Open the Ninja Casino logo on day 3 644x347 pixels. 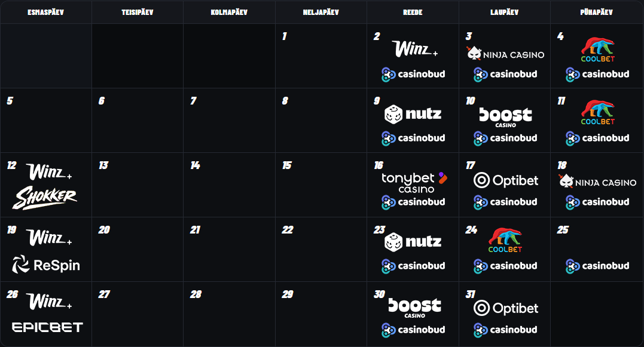point(505,54)
